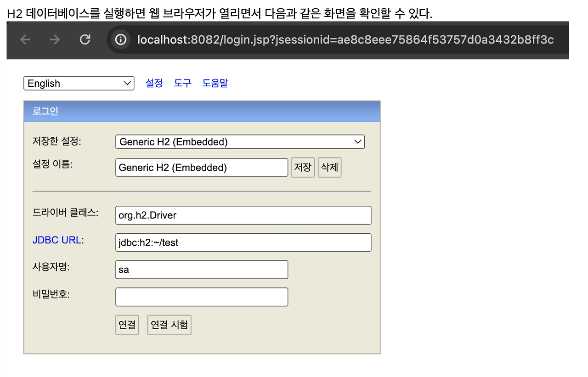Reload the page with refresh icon
The image size is (588, 377).
tap(85, 40)
